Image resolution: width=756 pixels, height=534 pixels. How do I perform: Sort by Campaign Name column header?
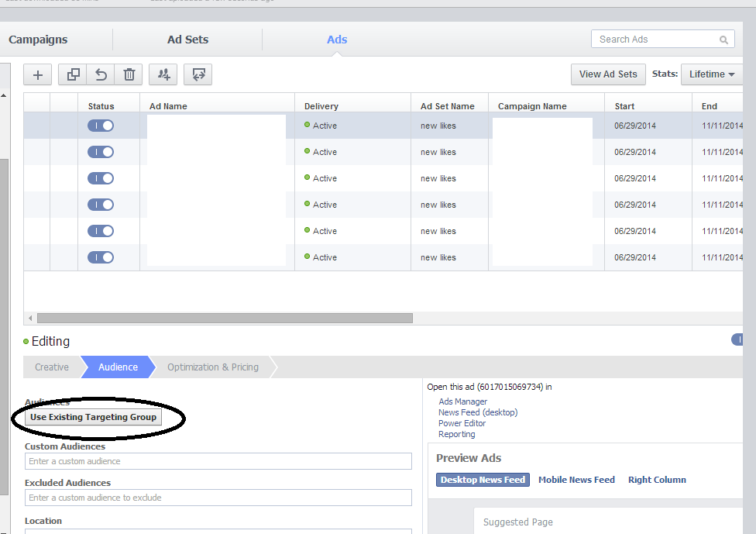532,106
